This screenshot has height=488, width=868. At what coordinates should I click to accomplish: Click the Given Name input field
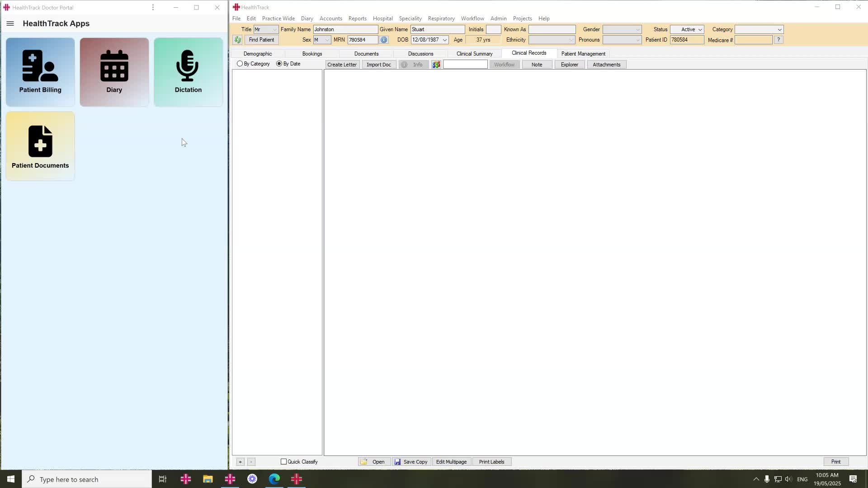point(438,29)
